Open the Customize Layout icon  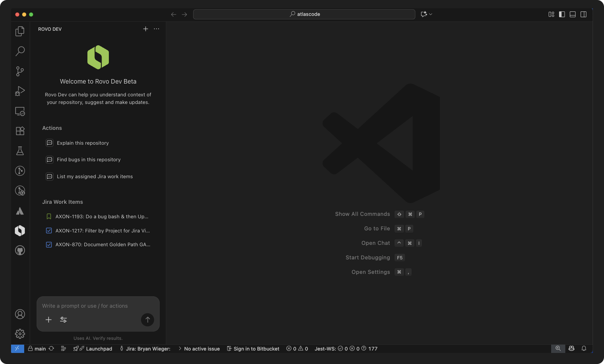click(x=551, y=14)
